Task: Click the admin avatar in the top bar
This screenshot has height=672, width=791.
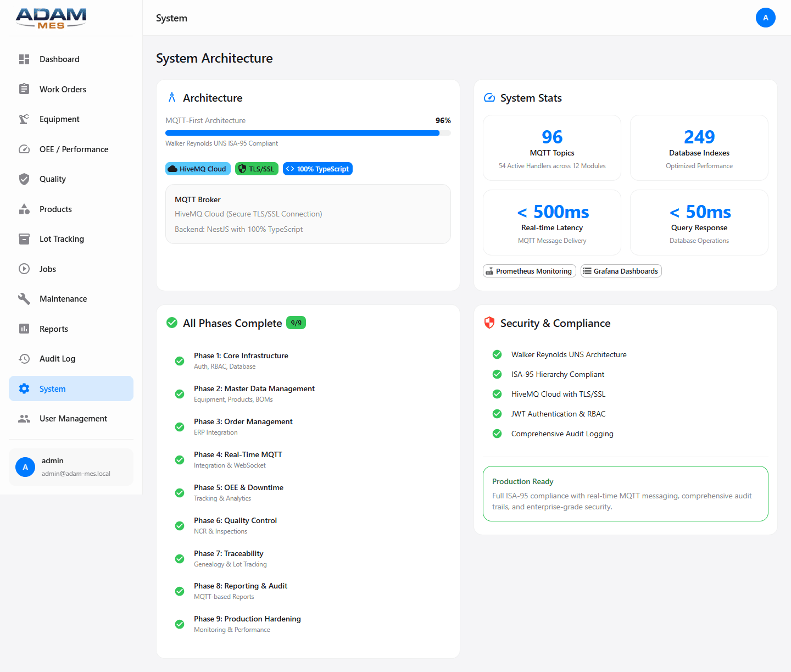Action: coord(766,18)
